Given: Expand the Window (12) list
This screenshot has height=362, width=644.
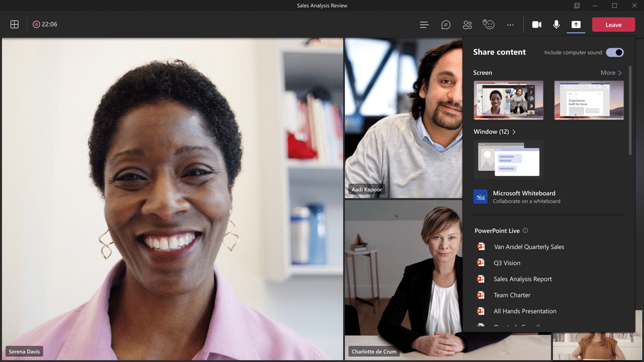Looking at the screenshot, I should point(494,131).
